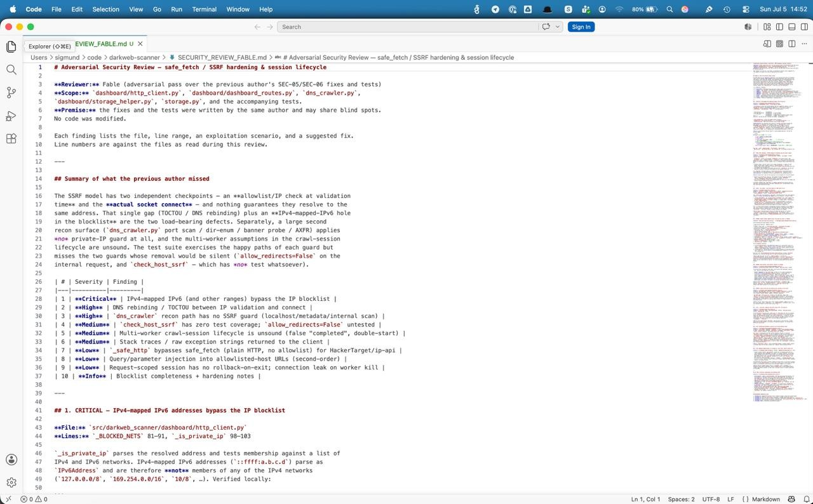Click the Markdown language mode indicator

click(x=765, y=499)
